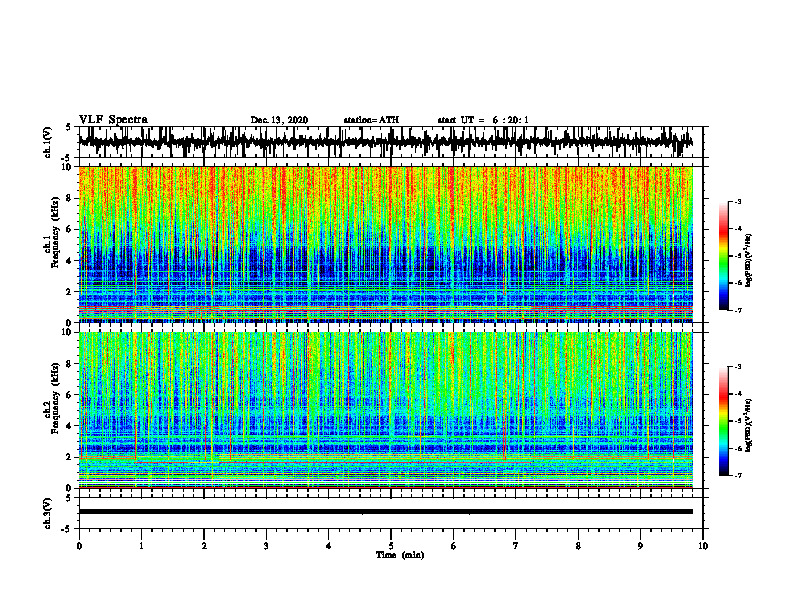Click the ch.1 voltage waveform trace

[385, 142]
